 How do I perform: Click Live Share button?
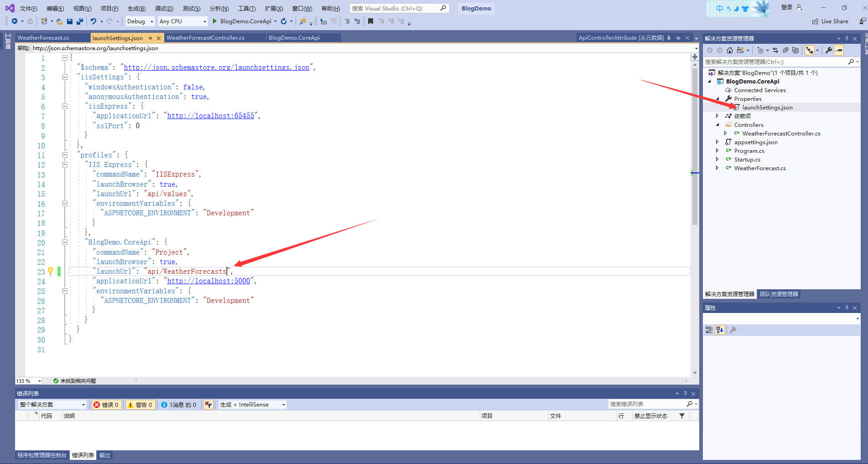[831, 21]
